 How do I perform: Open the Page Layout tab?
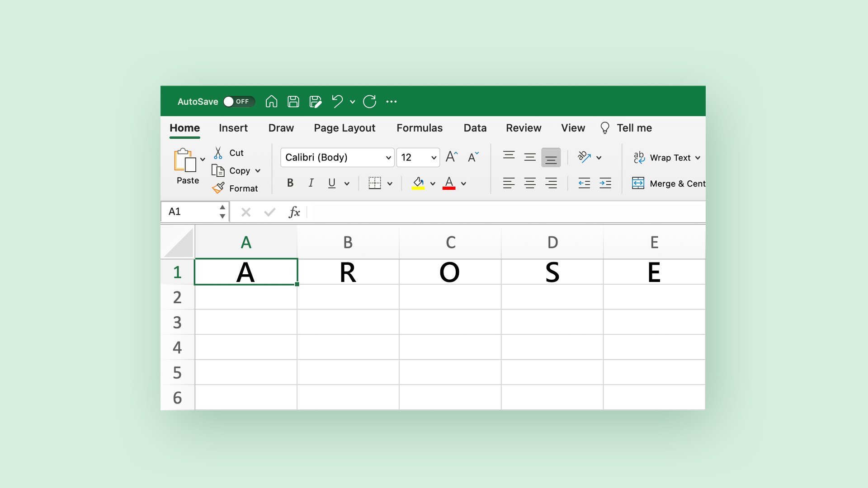coord(344,128)
